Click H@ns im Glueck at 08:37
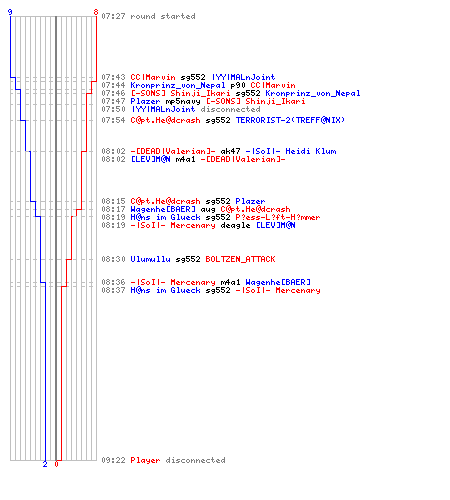This screenshot has width=450, height=500. (x=165, y=290)
